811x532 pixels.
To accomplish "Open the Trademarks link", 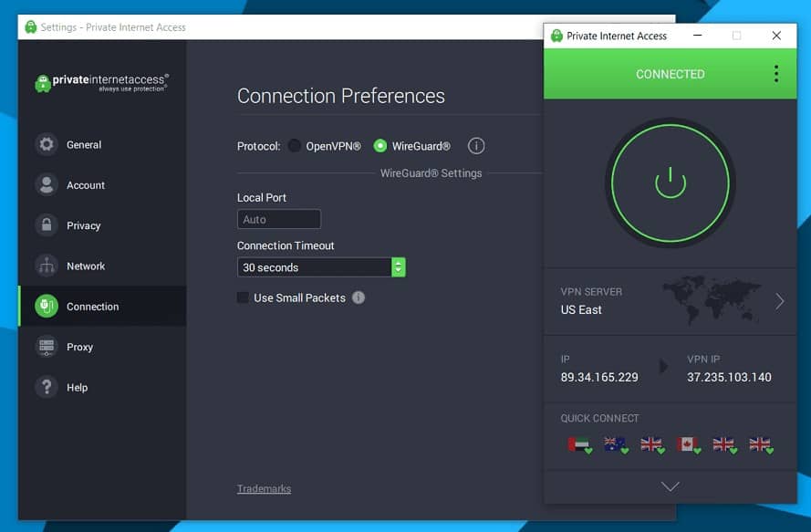I will click(264, 488).
